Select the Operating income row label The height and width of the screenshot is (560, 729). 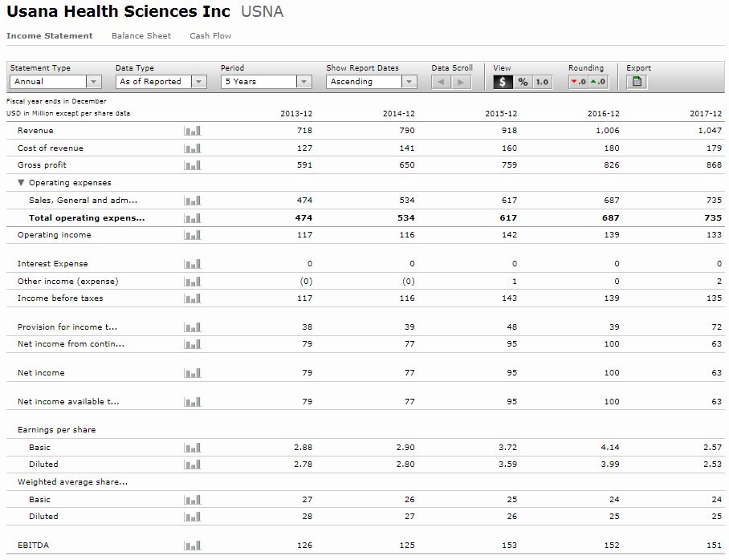(55, 235)
